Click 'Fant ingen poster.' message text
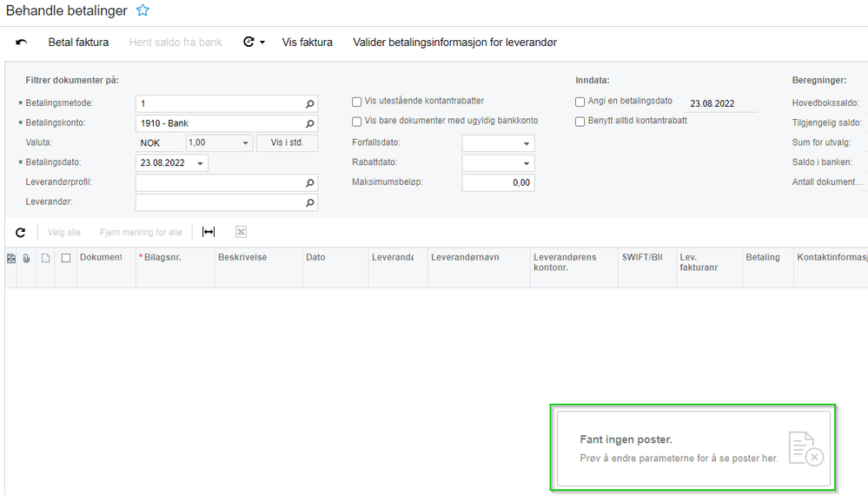868x495 pixels. pos(626,439)
